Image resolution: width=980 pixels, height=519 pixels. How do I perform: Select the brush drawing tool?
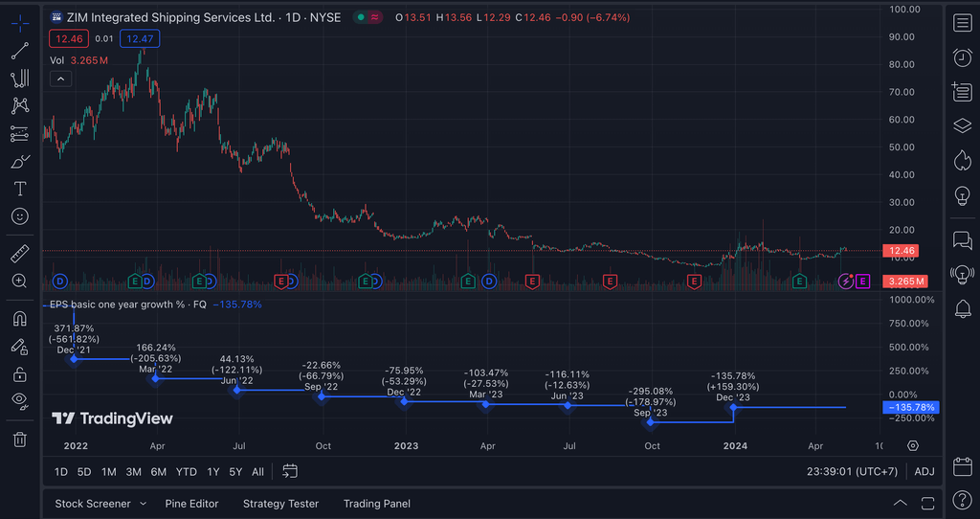tap(19, 162)
